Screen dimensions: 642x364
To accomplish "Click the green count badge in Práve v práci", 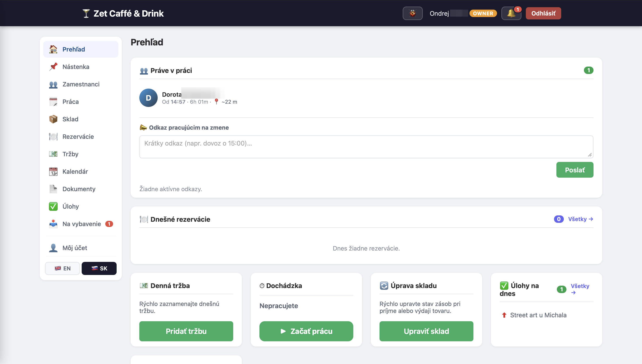I will pos(588,70).
